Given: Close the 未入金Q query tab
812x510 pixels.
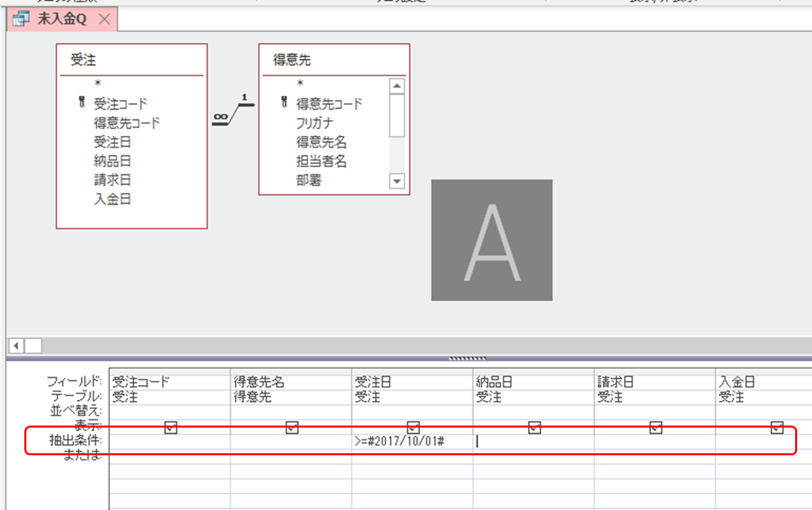Looking at the screenshot, I should tap(104, 19).
